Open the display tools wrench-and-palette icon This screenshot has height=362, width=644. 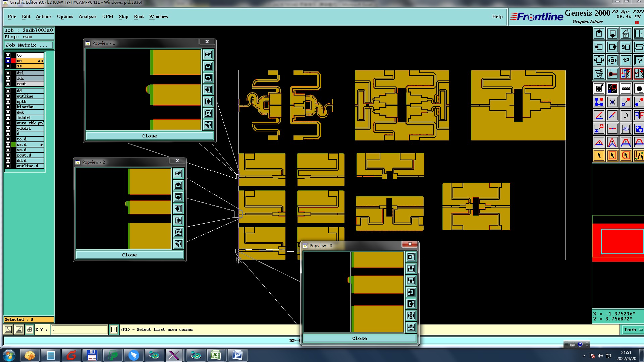tap(599, 74)
